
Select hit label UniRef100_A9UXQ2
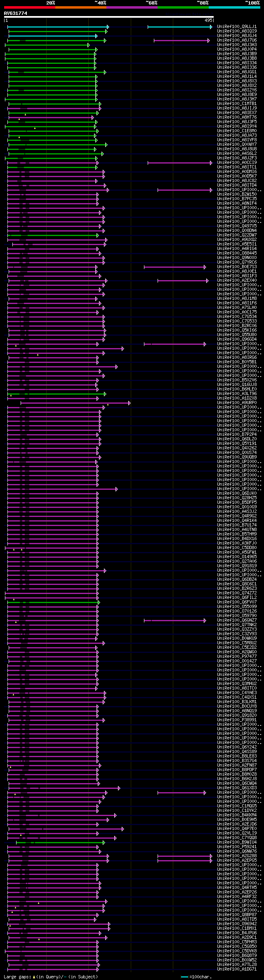pyautogui.click(x=237, y=239)
